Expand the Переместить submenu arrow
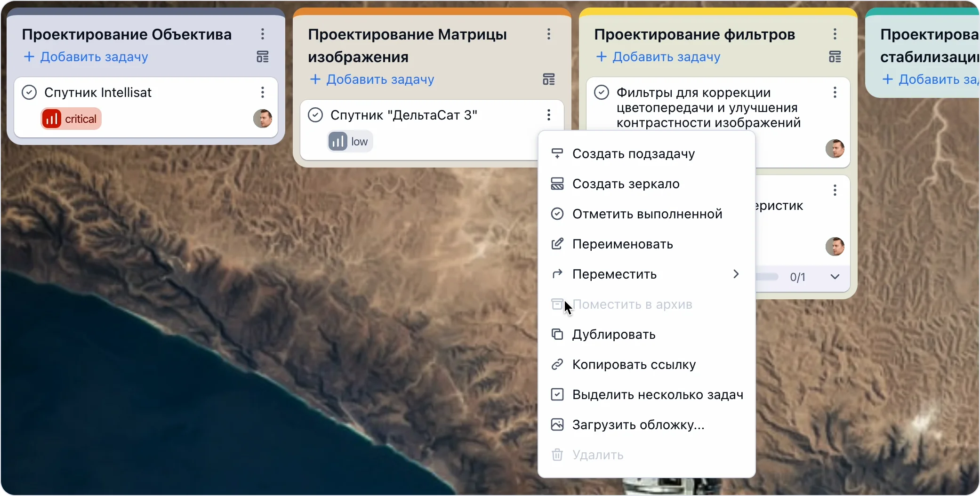Viewport: 980px width, 496px height. click(x=736, y=274)
